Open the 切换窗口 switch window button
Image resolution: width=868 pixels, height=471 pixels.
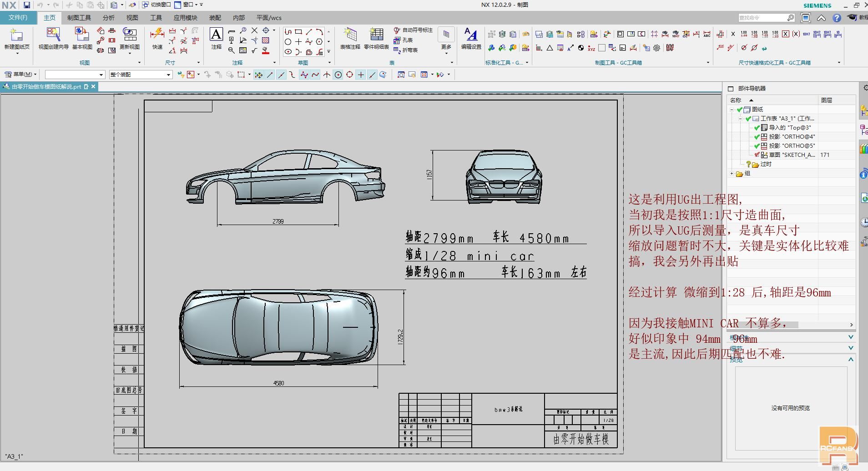point(156,5)
